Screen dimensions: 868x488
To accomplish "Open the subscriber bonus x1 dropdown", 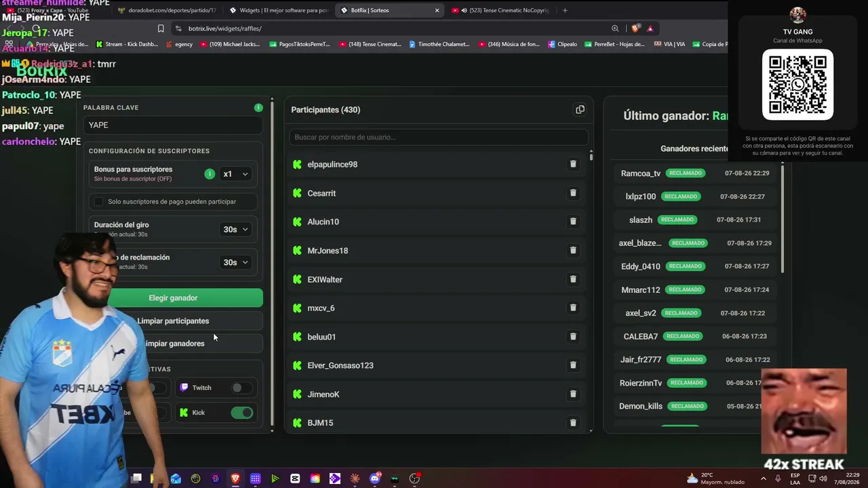I will coord(235,174).
